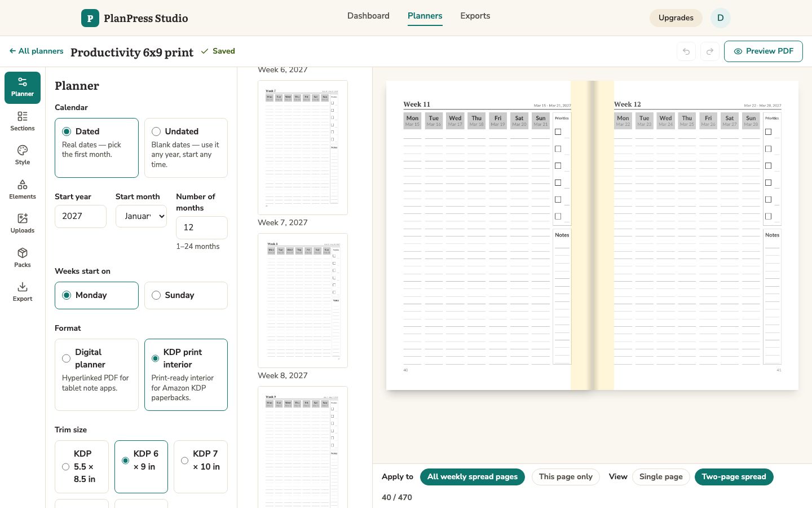
Task: Click the undo arrow button
Action: coord(686,51)
